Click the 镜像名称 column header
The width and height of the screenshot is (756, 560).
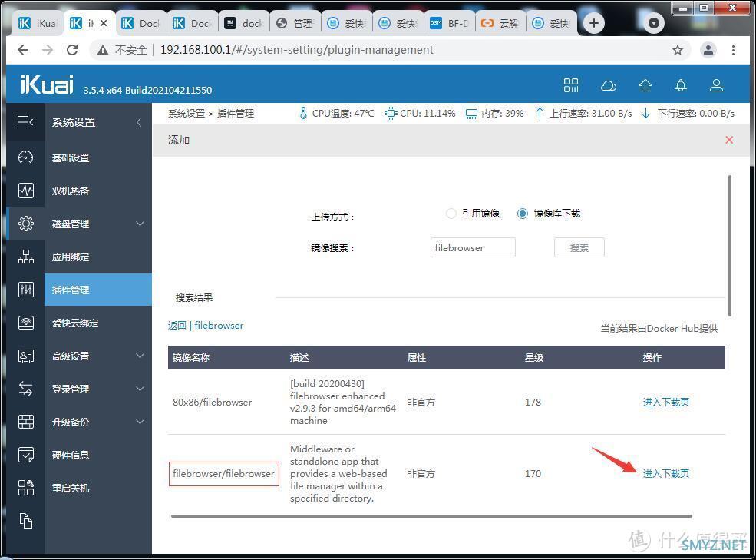coord(191,358)
